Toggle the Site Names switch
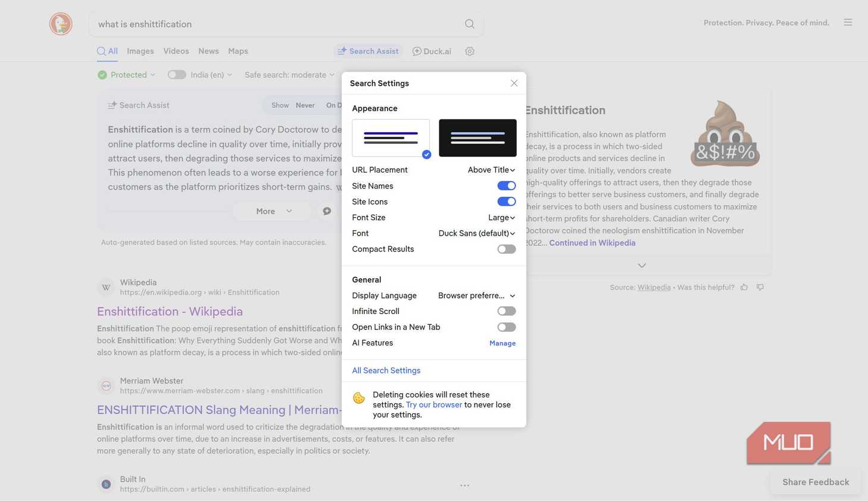This screenshot has height=502, width=868. (x=507, y=186)
